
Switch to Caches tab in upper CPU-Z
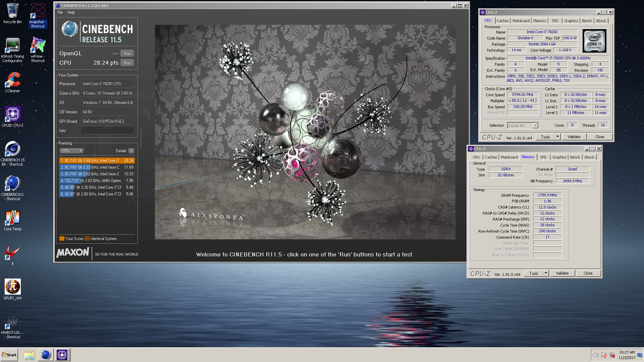pyautogui.click(x=502, y=21)
